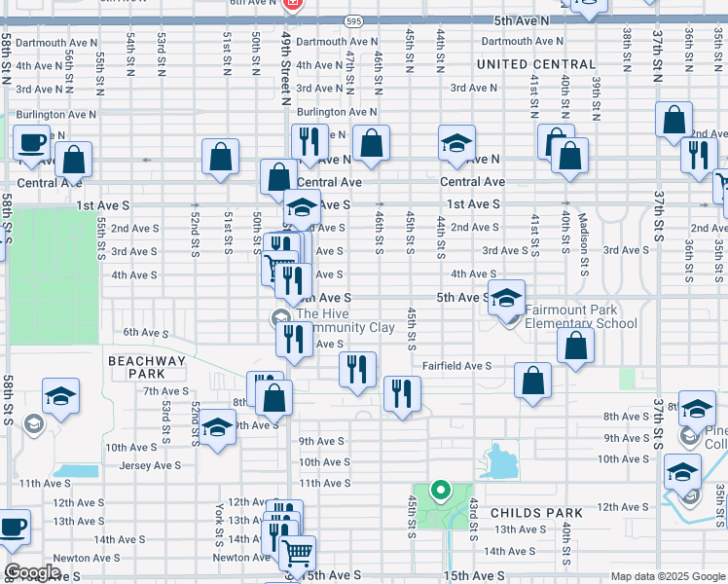This screenshot has height=584, width=728.
Task: Click the shopping cart marker near 15th Ave S
Action: 298,556
